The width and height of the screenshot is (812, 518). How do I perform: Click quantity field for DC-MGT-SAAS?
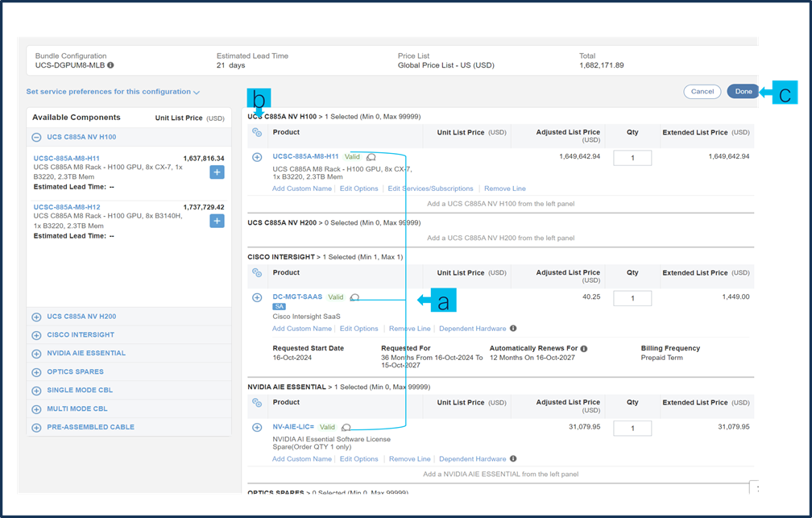point(632,298)
